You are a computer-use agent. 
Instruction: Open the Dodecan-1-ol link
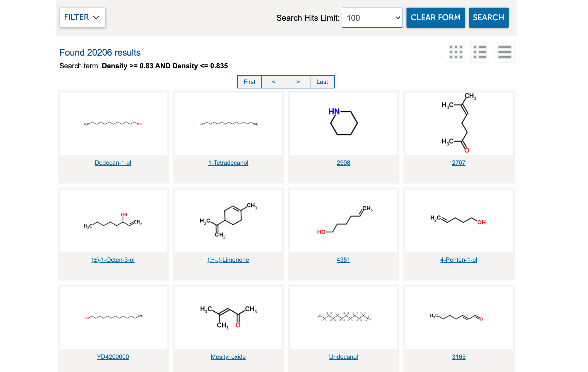[113, 163]
